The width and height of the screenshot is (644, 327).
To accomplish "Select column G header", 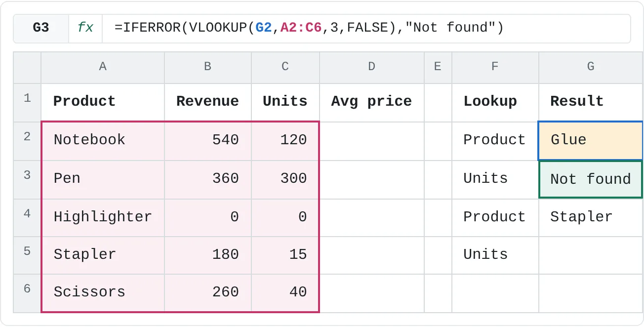I will 591,67.
